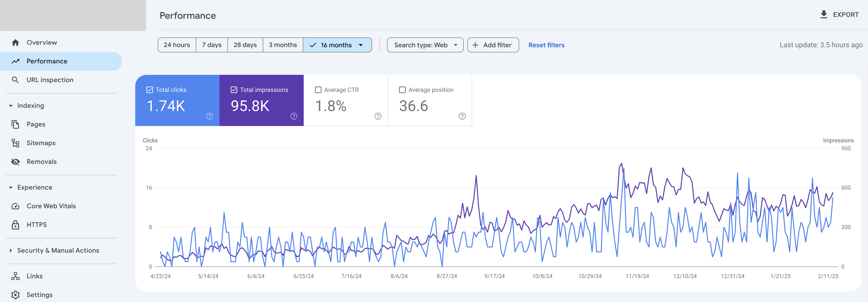Click checkmark icon beside 16 months
868x302 pixels.
[x=313, y=45]
